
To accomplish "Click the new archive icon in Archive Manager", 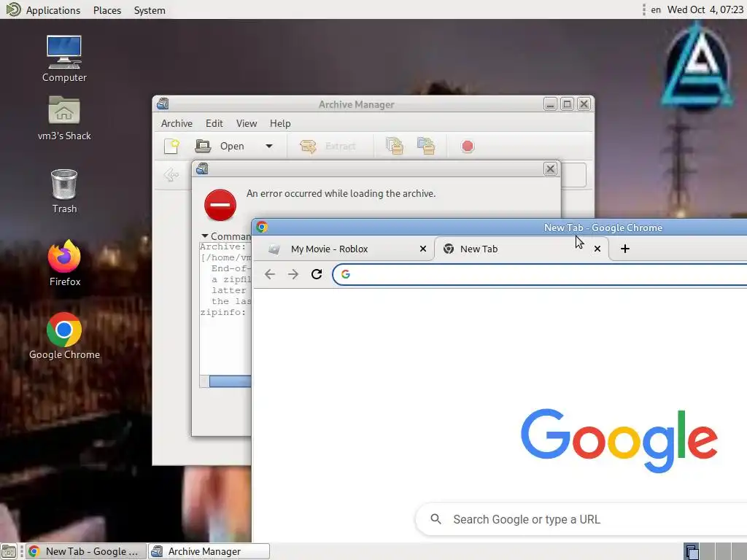I will pyautogui.click(x=171, y=146).
